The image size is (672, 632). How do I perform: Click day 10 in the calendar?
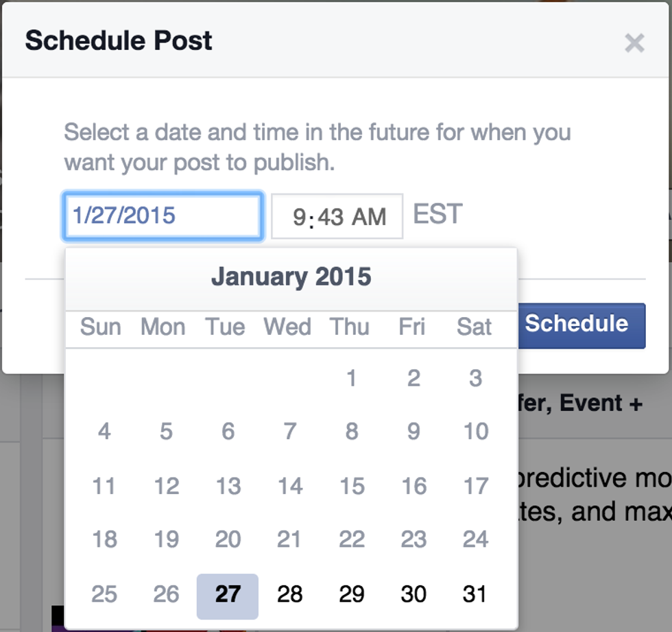pyautogui.click(x=475, y=432)
